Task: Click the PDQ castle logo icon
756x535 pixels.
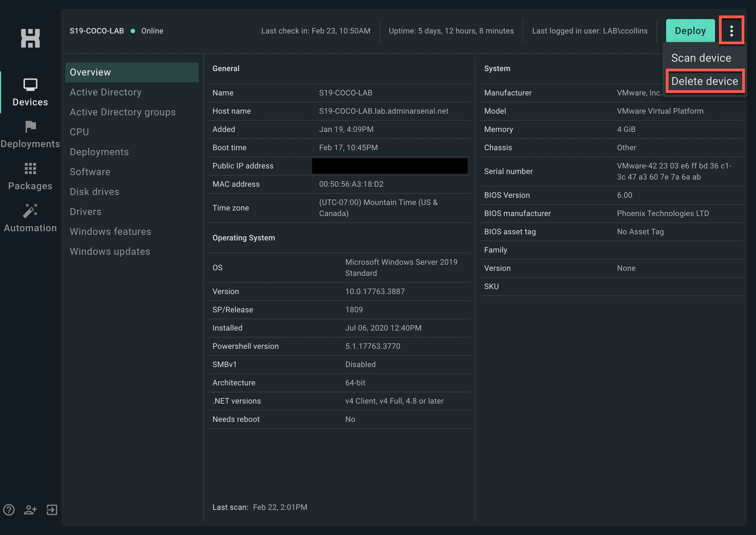Action: [30, 38]
